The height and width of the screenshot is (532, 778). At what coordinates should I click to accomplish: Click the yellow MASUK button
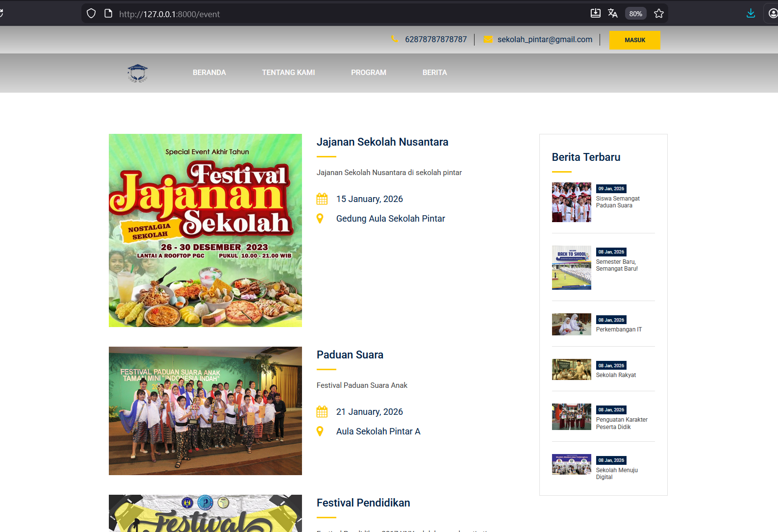pyautogui.click(x=635, y=40)
